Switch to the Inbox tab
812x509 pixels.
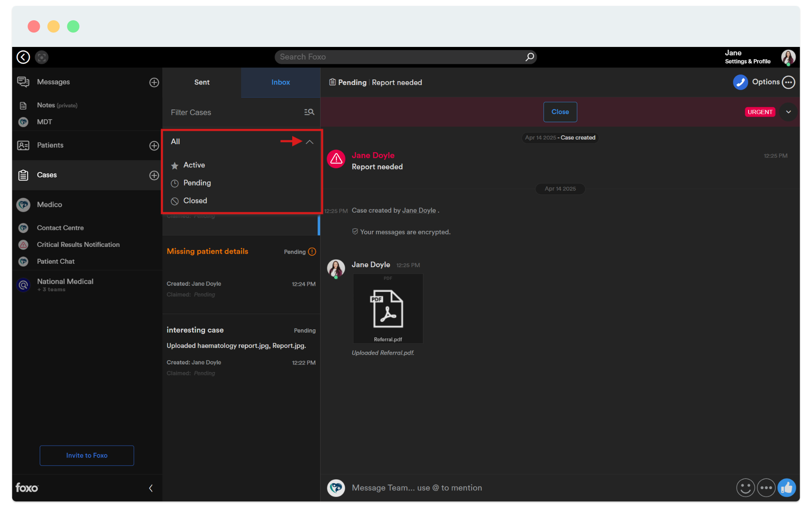[280, 82]
